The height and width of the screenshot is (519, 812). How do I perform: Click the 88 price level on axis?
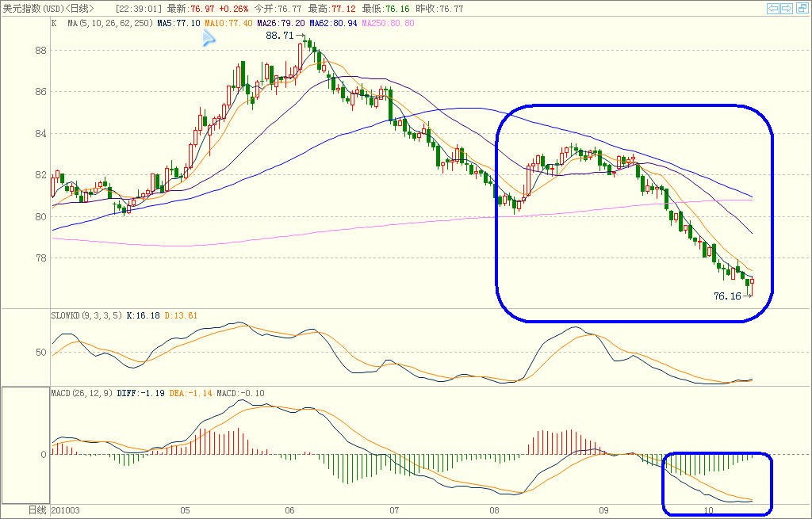tap(41, 51)
